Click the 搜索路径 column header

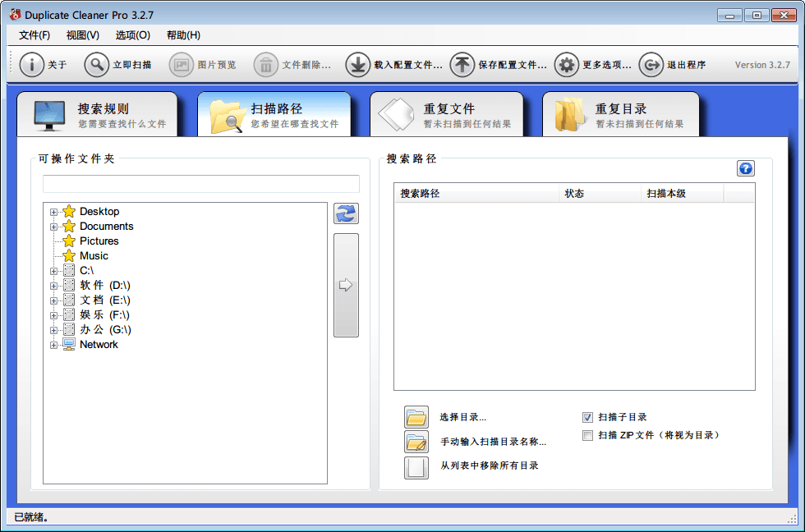pos(476,194)
